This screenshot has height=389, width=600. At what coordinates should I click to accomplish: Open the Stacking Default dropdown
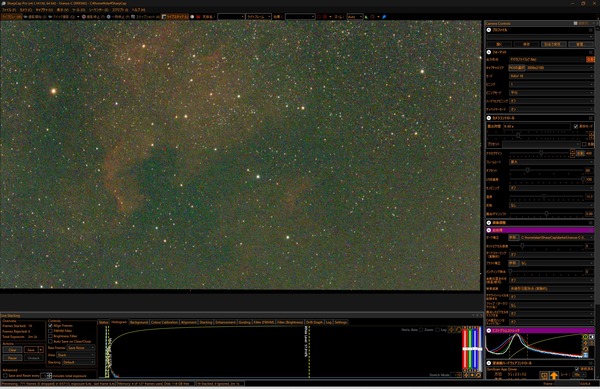click(x=78, y=362)
